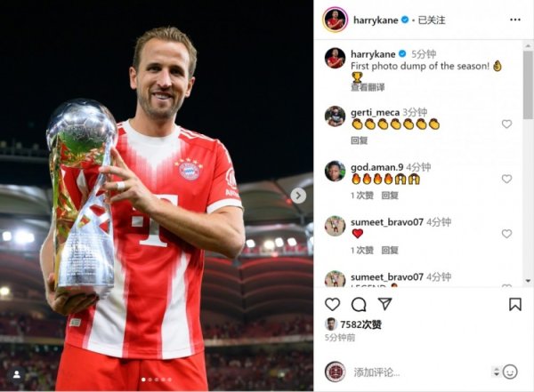
Task: Click the stepper arrows beside emoji button
Action: click(497, 372)
